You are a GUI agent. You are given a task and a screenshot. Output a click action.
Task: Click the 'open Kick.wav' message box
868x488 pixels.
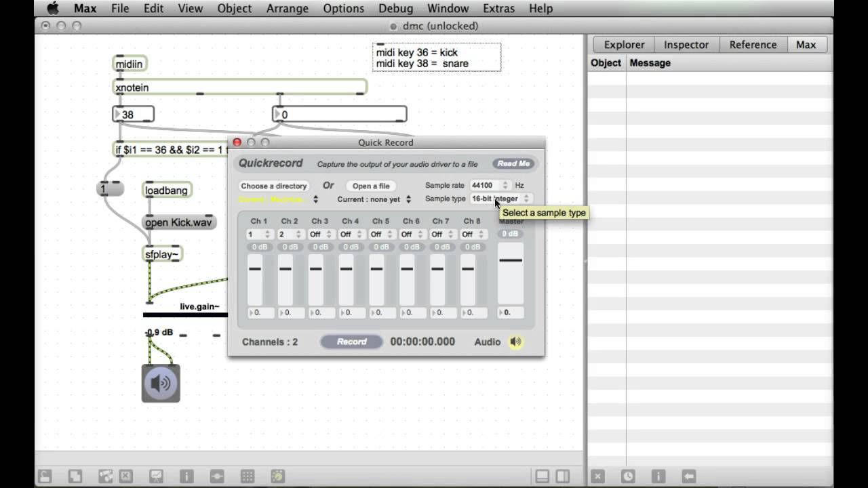coord(179,222)
